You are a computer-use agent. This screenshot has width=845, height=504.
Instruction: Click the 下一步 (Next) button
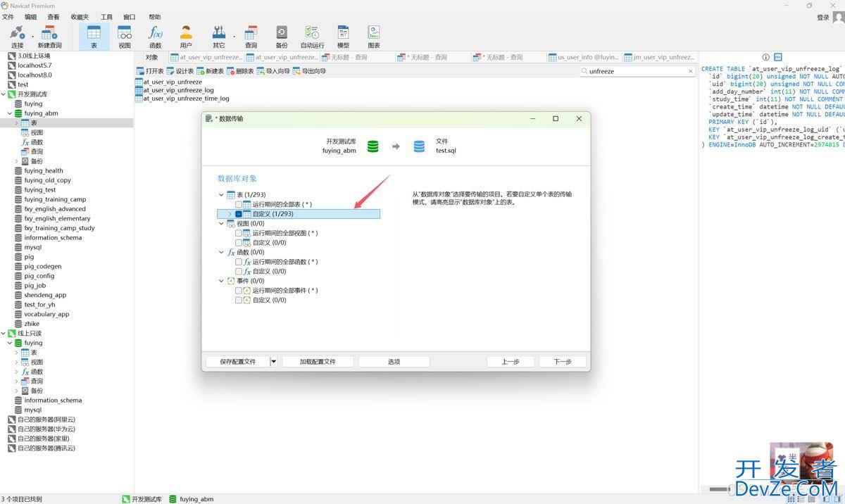[x=562, y=362]
